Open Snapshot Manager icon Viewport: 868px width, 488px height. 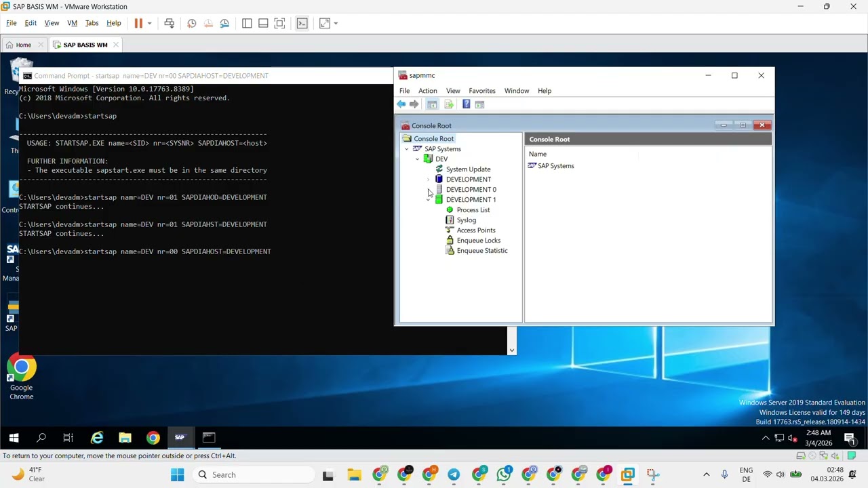224,23
